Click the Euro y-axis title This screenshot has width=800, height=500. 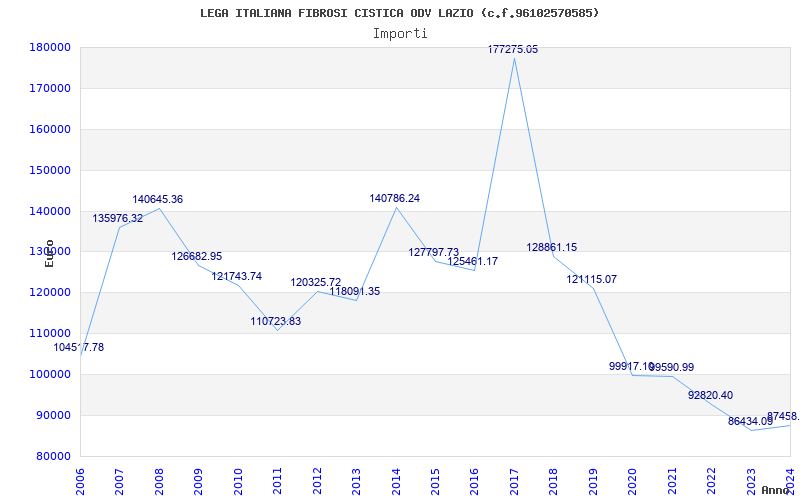pos(49,253)
